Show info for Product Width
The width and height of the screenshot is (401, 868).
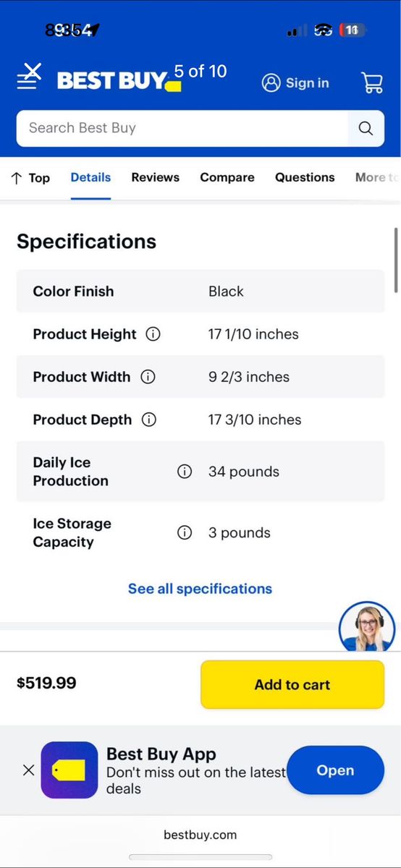pyautogui.click(x=148, y=377)
